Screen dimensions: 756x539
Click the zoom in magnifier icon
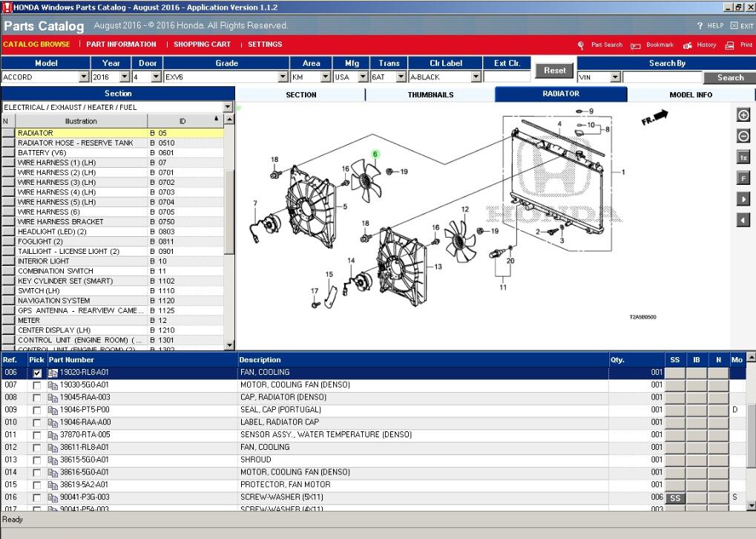pos(743,115)
